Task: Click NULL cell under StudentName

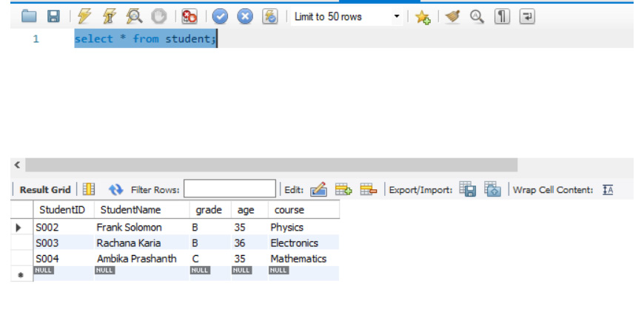Action: pyautogui.click(x=141, y=274)
